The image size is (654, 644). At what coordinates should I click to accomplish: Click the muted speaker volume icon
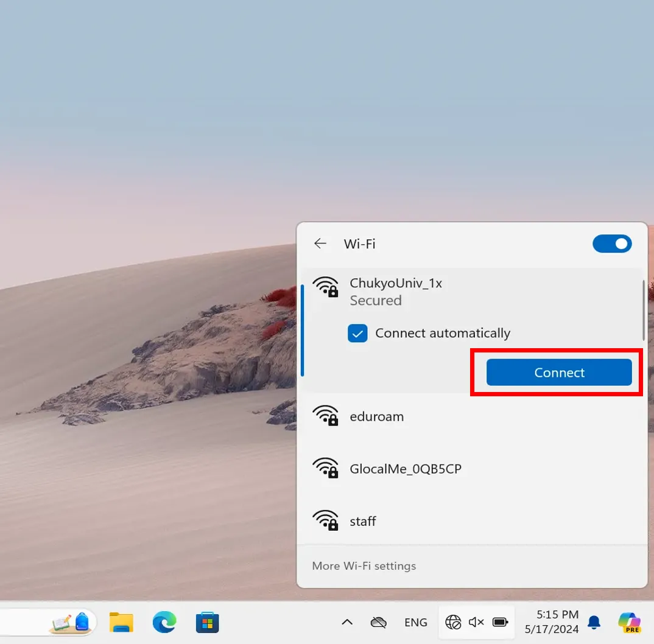(x=476, y=622)
